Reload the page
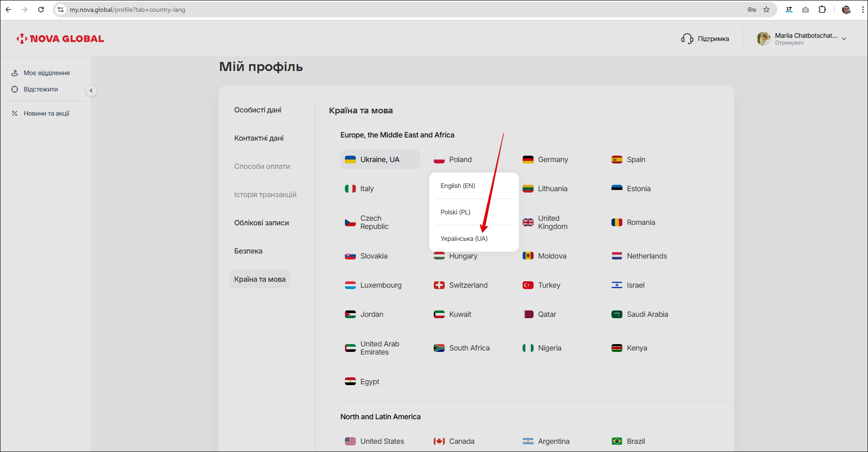This screenshot has width=868, height=452. point(41,10)
